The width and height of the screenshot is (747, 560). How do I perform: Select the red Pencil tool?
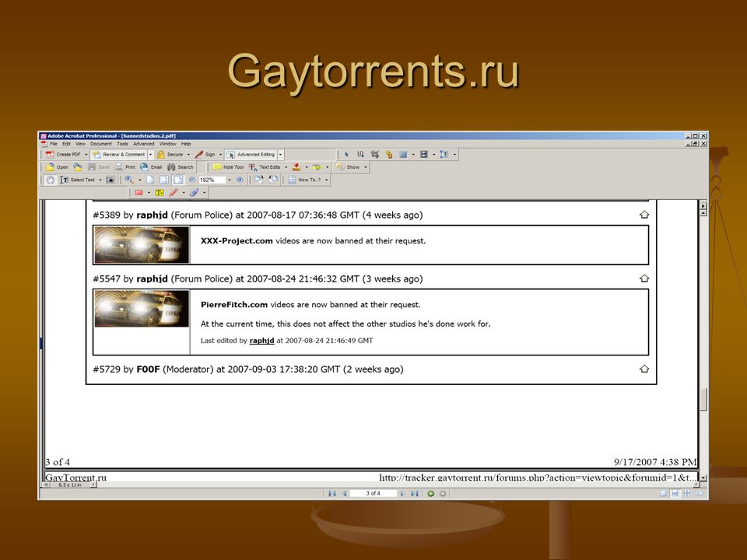click(174, 192)
